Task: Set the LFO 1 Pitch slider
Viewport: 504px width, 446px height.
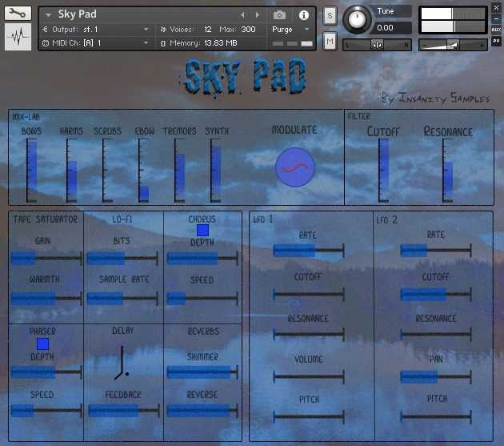Action: [309, 416]
